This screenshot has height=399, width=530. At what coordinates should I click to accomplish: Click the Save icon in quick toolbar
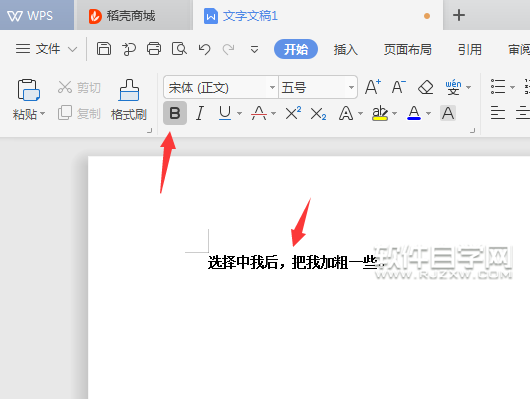[x=104, y=49]
